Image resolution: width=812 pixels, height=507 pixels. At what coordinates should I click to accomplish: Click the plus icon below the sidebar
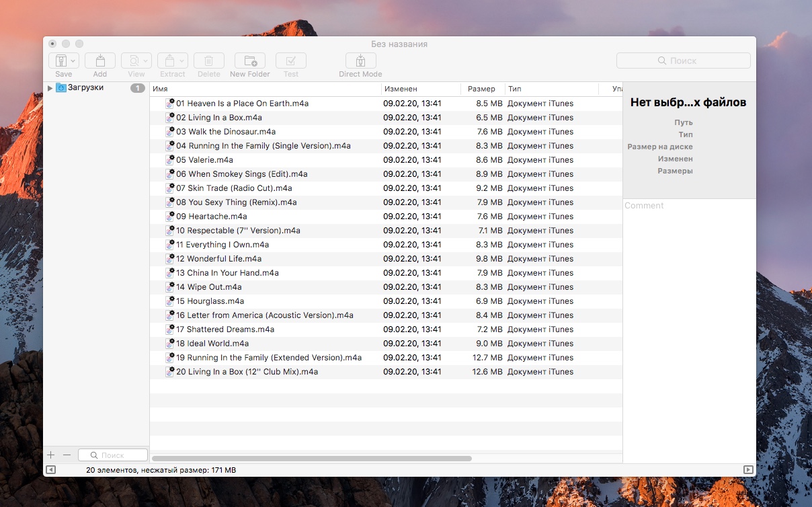[51, 455]
